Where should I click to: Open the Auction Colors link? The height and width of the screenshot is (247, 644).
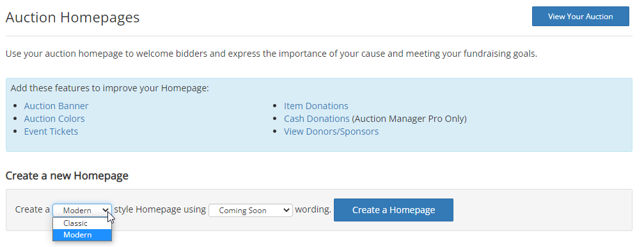coord(54,119)
